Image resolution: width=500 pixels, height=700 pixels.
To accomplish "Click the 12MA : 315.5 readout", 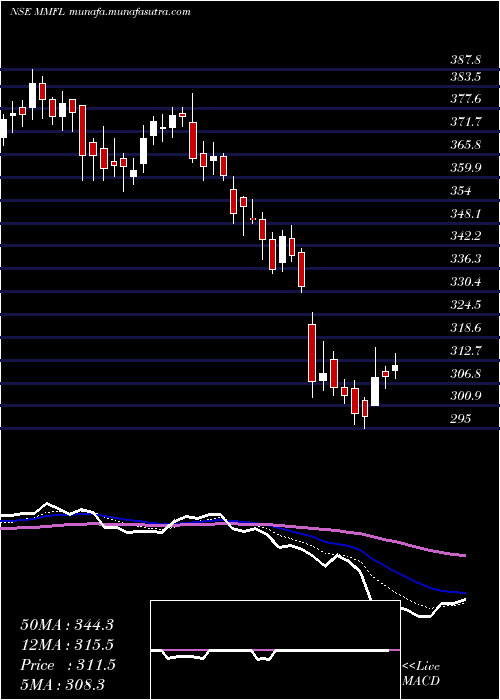I will pos(67,645).
